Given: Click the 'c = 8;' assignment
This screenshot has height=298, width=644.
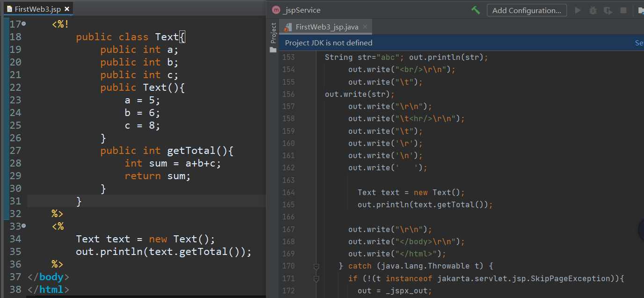Looking at the screenshot, I should click(x=142, y=125).
